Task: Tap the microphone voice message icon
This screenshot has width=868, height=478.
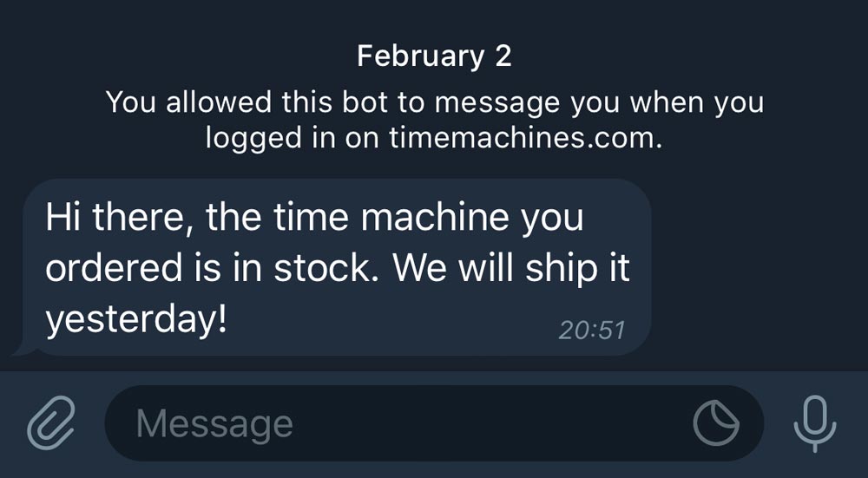Action: click(x=815, y=424)
